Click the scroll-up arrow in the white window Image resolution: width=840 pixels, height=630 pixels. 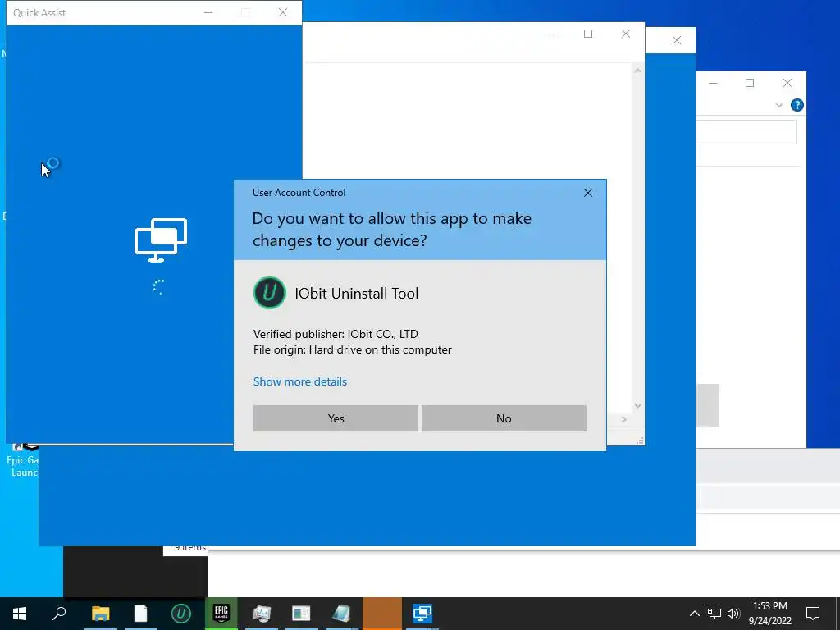click(637, 71)
